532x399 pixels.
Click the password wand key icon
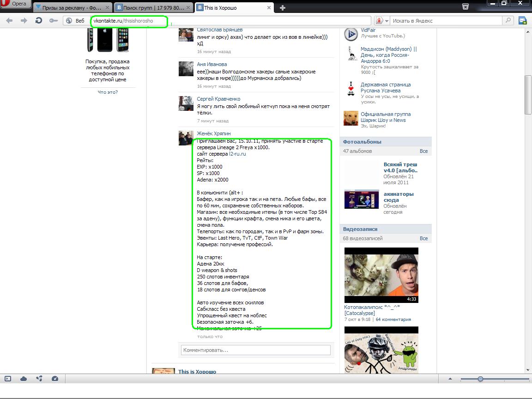(x=53, y=21)
